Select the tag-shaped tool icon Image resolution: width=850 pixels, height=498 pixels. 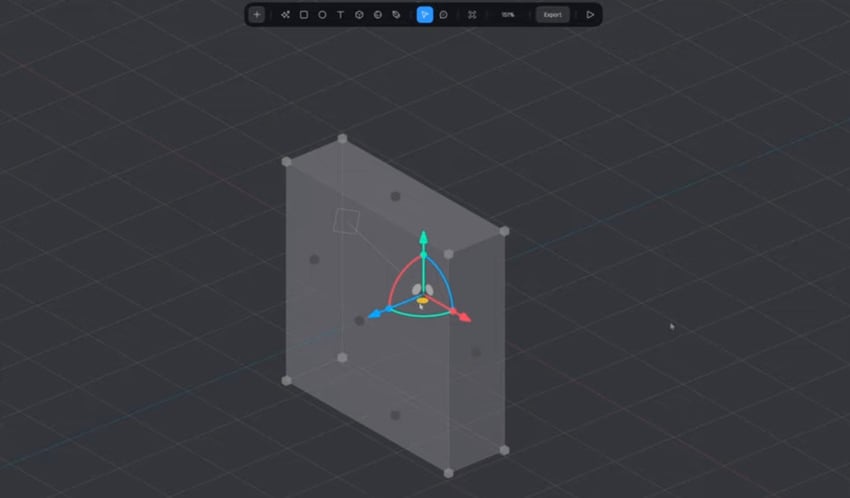pyautogui.click(x=396, y=15)
